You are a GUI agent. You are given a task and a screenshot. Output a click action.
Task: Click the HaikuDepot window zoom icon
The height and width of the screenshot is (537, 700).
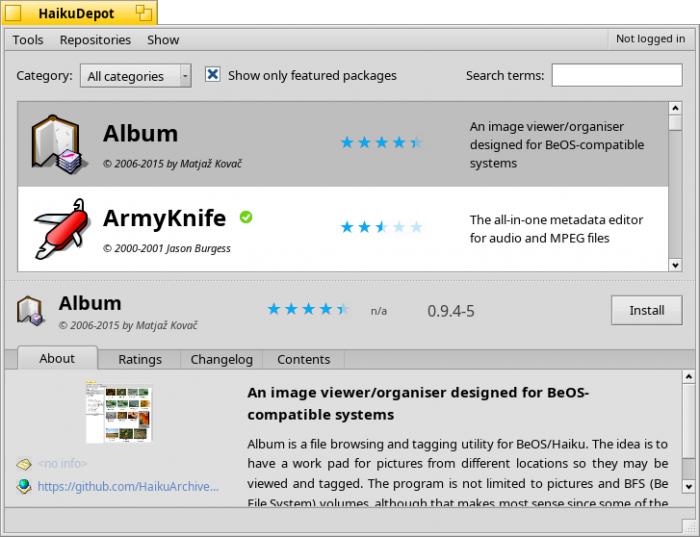144,13
